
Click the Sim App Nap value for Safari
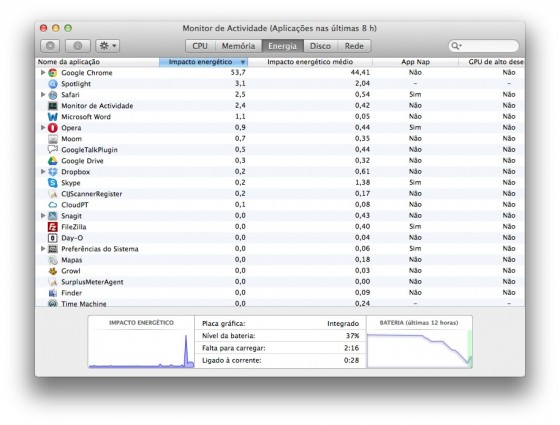(x=415, y=95)
